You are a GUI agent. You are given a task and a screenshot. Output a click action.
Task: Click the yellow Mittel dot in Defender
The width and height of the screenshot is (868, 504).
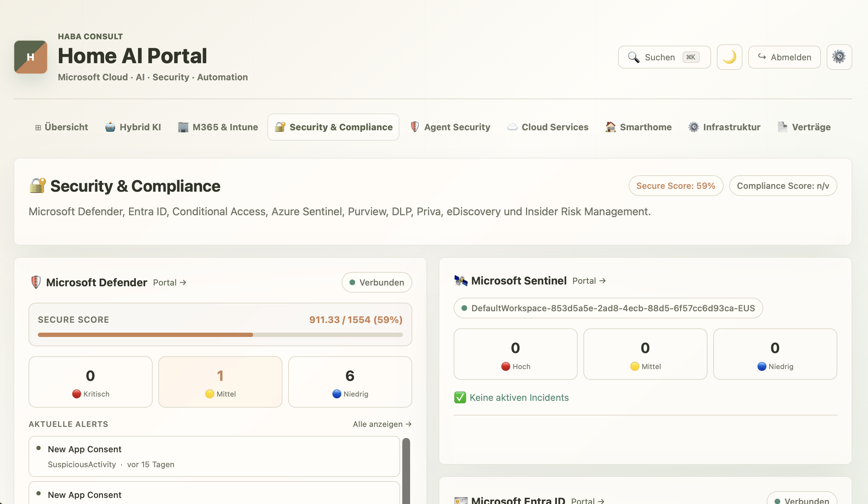210,394
